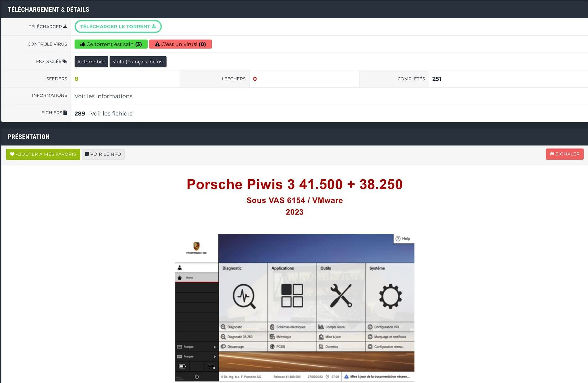The image size is (588, 383).
Task: Vote 'Ce torrent est sain' button
Action: 111,44
